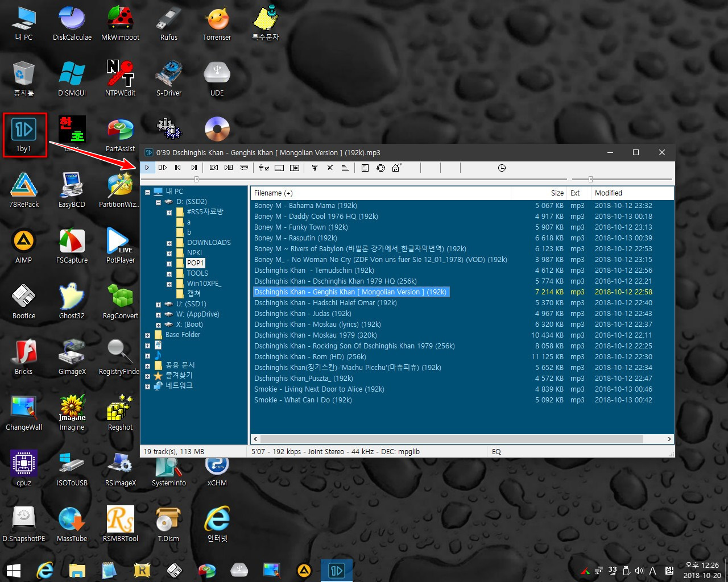Select the 네트워크 tree item
Image resolution: width=728 pixels, height=582 pixels.
(x=179, y=386)
